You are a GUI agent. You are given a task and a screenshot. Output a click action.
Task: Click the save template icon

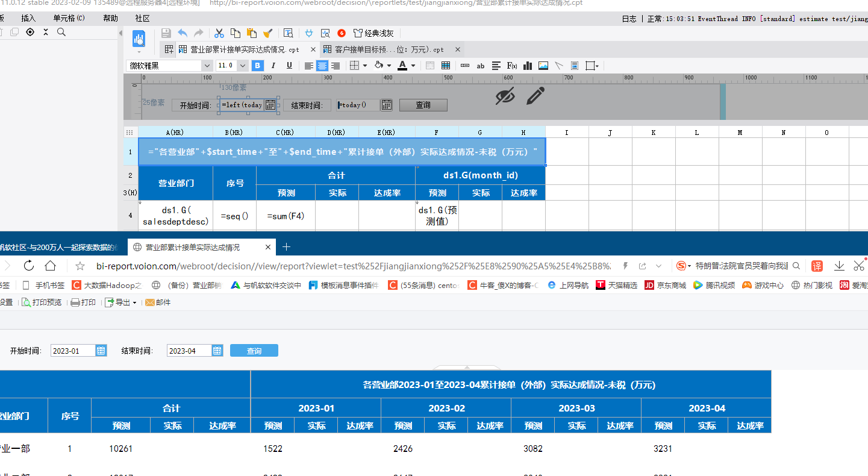[166, 33]
